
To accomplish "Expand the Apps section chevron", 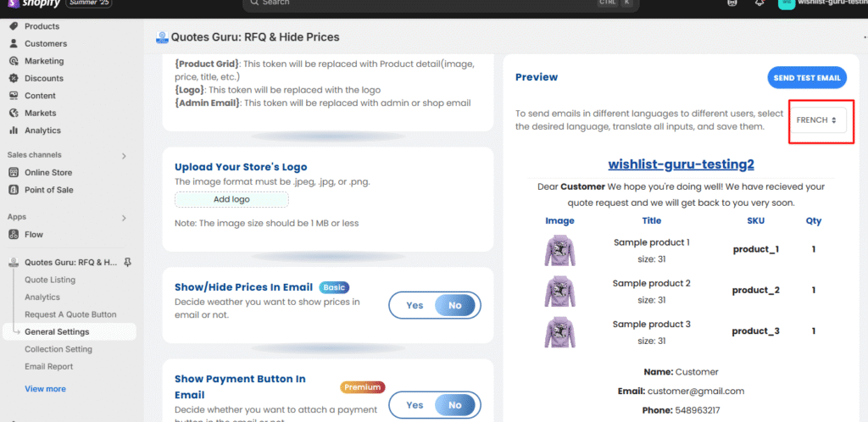I will pos(124,218).
